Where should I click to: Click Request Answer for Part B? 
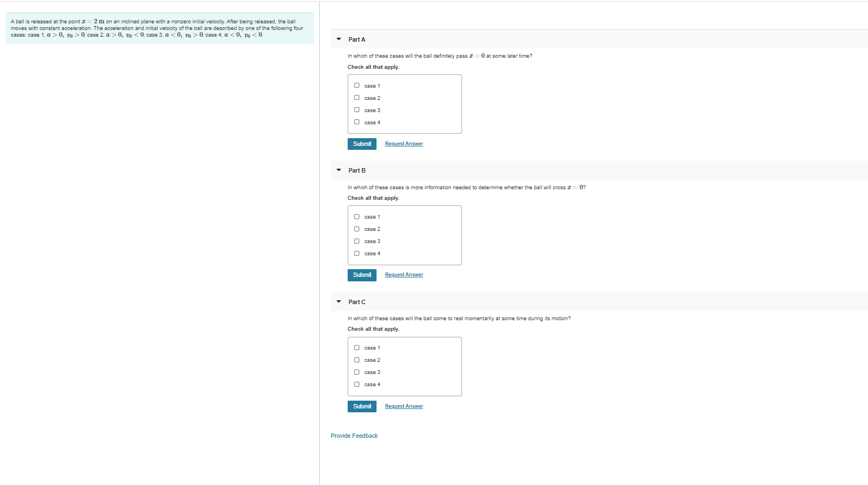404,275
